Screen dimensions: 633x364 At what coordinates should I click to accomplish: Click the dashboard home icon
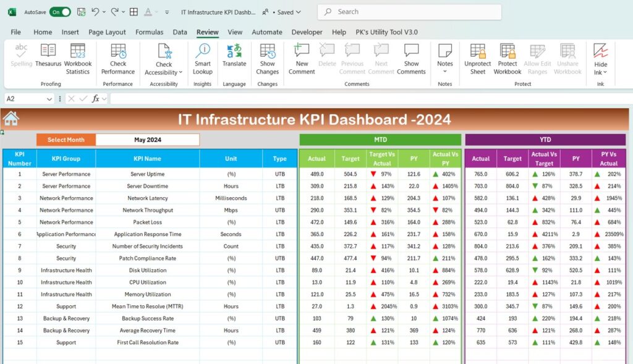(11, 119)
